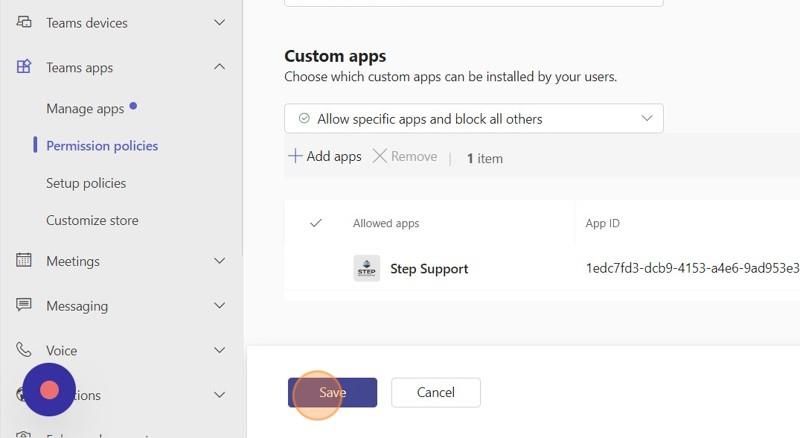Click Add apps
800x438 pixels.
click(325, 156)
